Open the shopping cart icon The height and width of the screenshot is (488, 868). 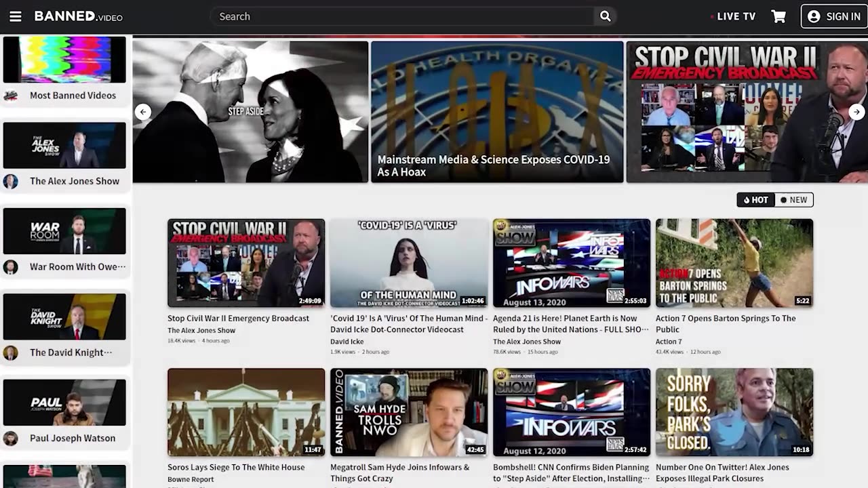778,16
